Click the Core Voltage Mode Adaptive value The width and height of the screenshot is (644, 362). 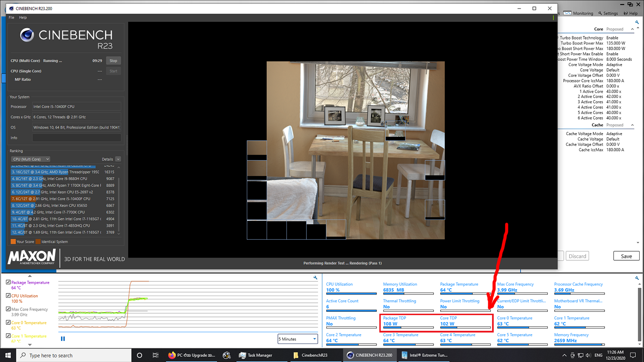[x=614, y=65]
